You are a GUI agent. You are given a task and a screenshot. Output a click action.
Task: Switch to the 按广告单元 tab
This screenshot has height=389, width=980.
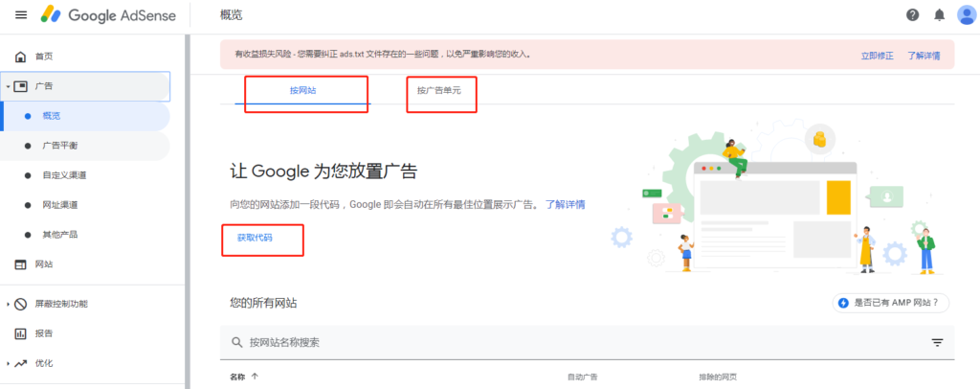pyautogui.click(x=439, y=90)
